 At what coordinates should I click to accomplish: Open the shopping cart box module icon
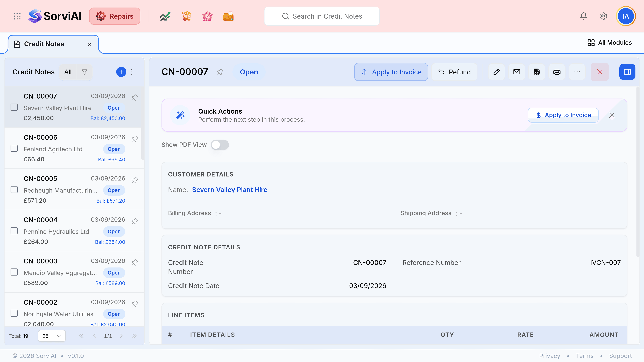pos(186,16)
